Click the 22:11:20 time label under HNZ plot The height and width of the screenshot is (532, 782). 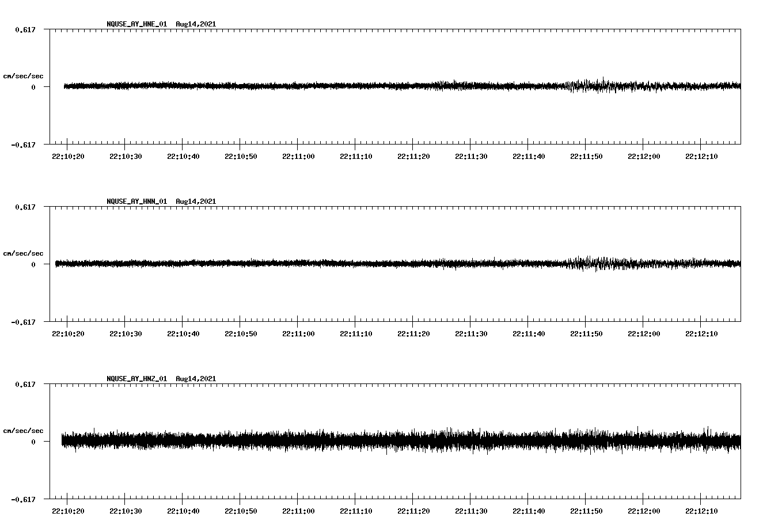413,511
